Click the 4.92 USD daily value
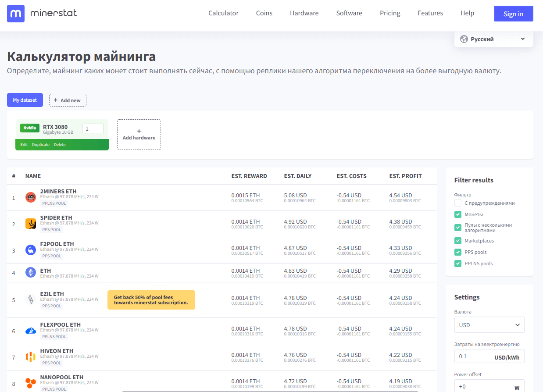The image size is (543, 392). pyautogui.click(x=296, y=222)
